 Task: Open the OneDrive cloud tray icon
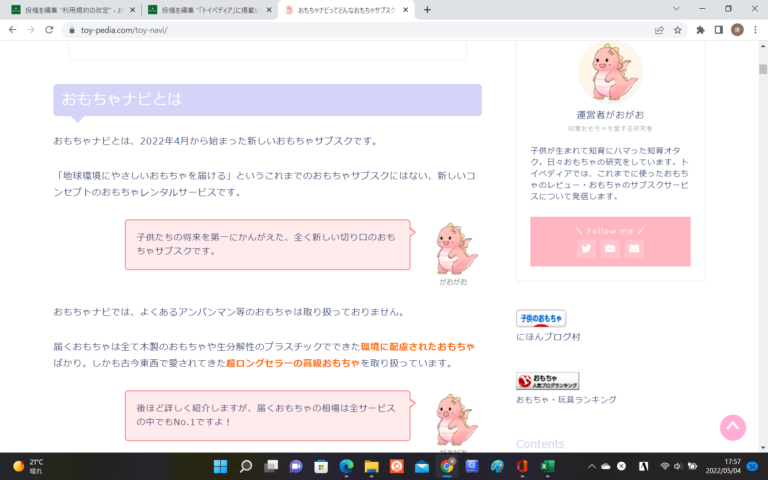606,466
